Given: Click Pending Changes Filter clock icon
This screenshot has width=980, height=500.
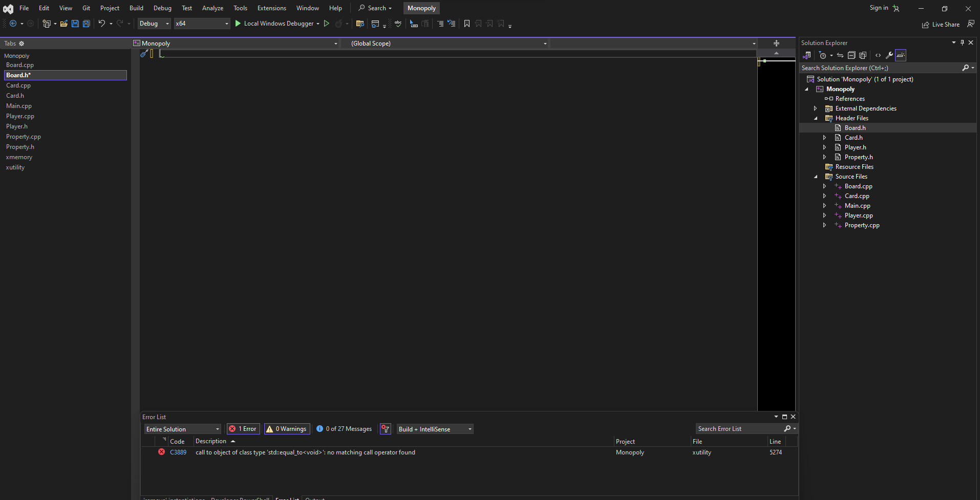Looking at the screenshot, I should [823, 55].
